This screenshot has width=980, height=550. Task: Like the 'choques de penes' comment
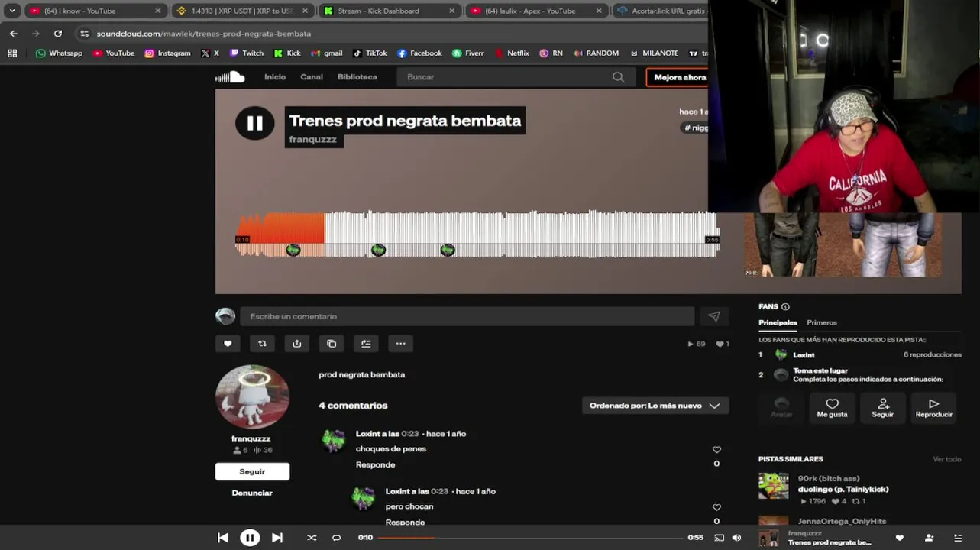716,450
